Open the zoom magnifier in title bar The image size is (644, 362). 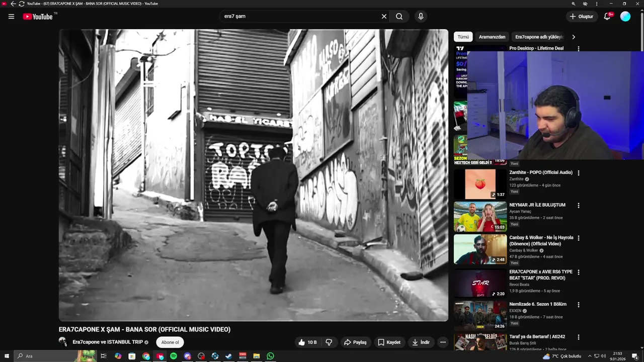[x=573, y=4]
